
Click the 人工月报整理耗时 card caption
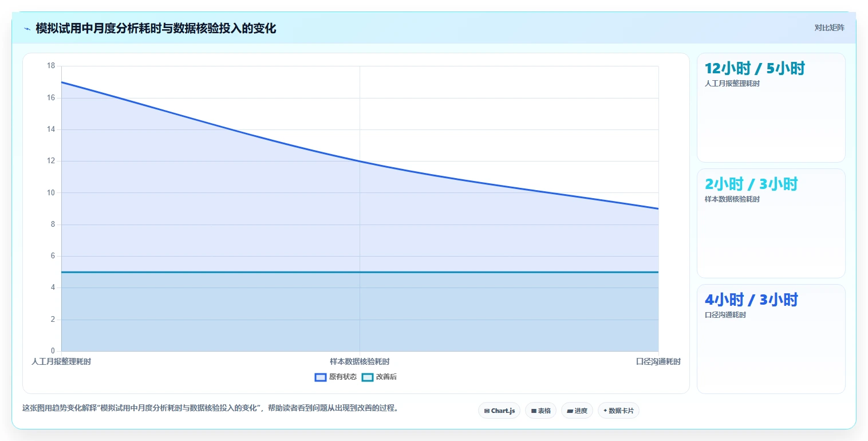coord(732,84)
